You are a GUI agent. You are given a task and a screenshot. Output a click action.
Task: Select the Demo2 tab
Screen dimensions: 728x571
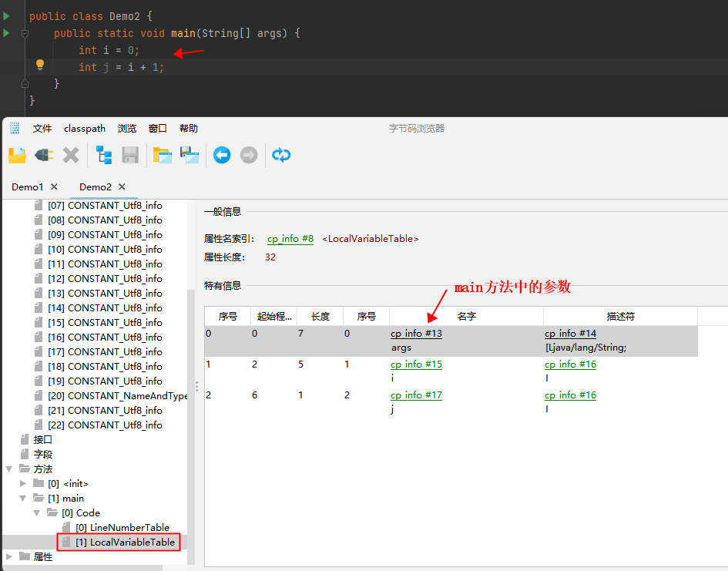coord(96,187)
